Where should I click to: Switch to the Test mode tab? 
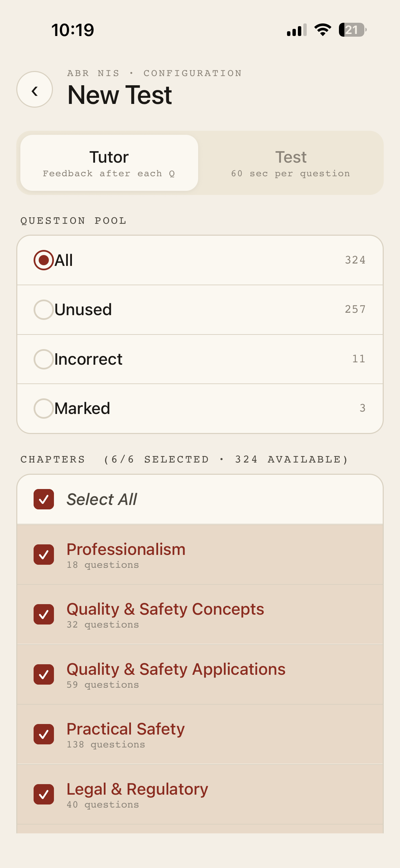pyautogui.click(x=290, y=163)
